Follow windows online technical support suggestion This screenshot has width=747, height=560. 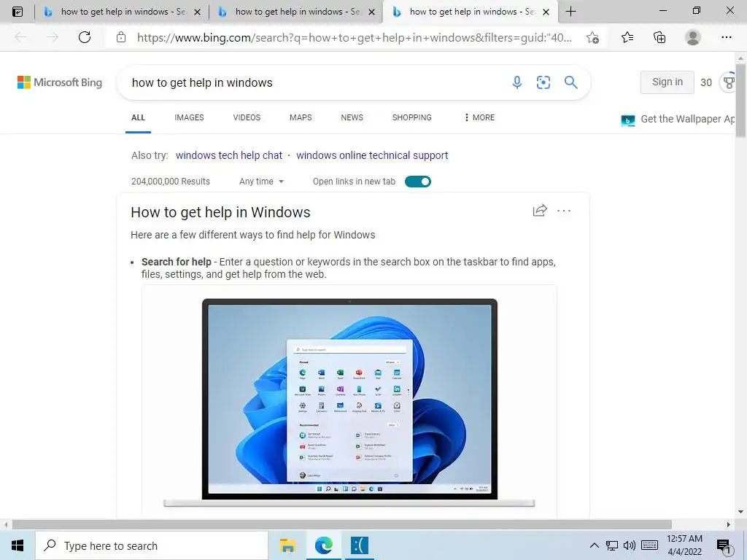(372, 155)
